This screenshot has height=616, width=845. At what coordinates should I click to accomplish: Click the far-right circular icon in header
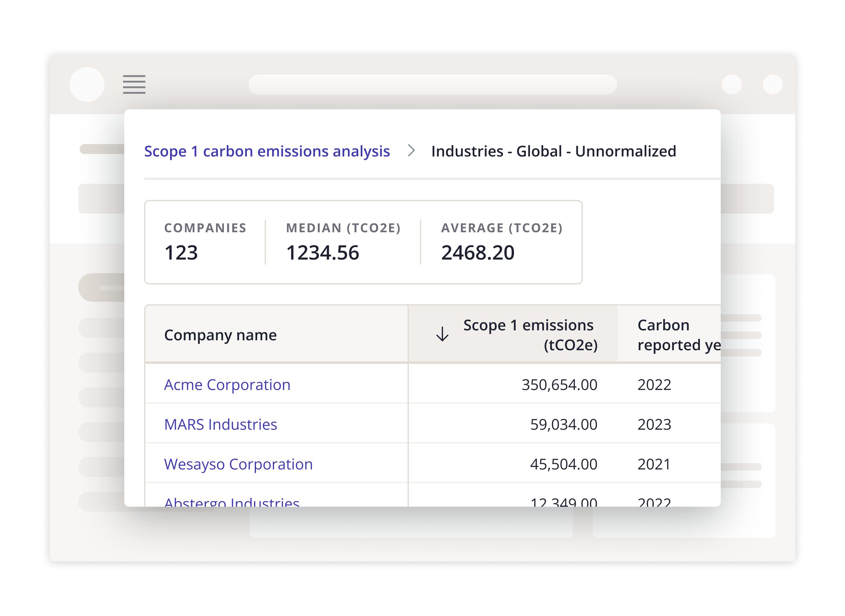pyautogui.click(x=773, y=84)
